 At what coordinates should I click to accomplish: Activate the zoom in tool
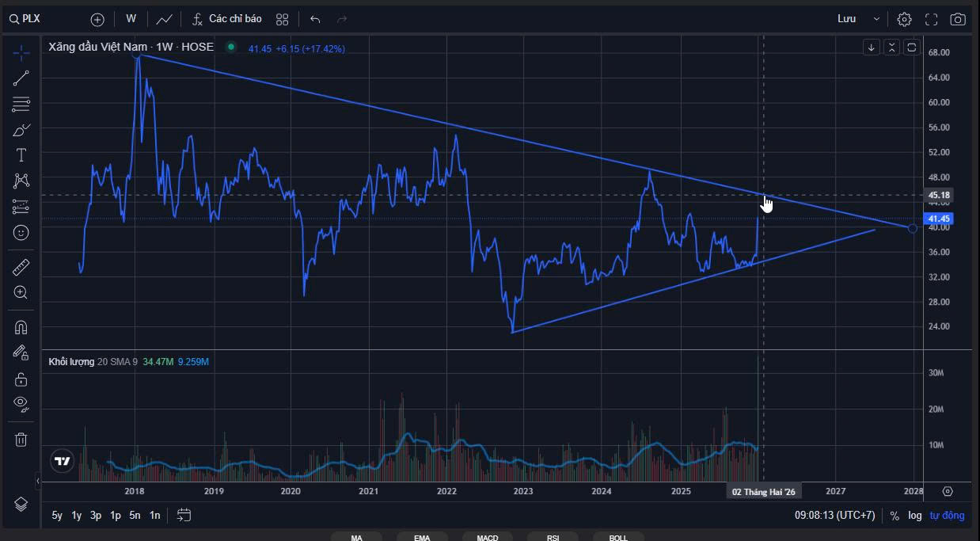pos(21,292)
